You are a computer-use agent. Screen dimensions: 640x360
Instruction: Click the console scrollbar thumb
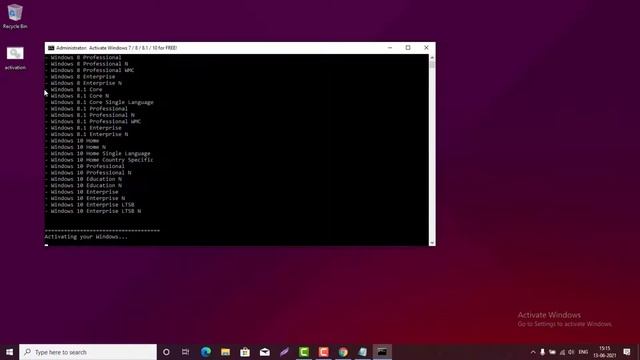click(x=432, y=64)
